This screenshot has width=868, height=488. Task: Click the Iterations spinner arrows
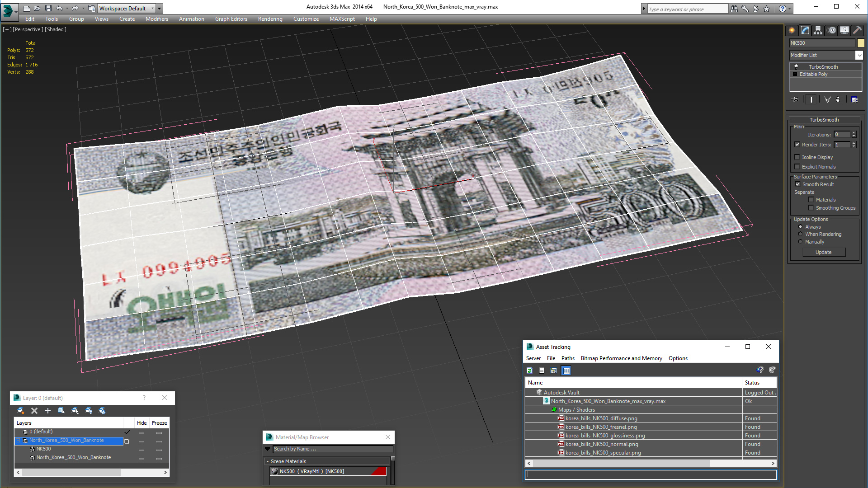tap(854, 135)
